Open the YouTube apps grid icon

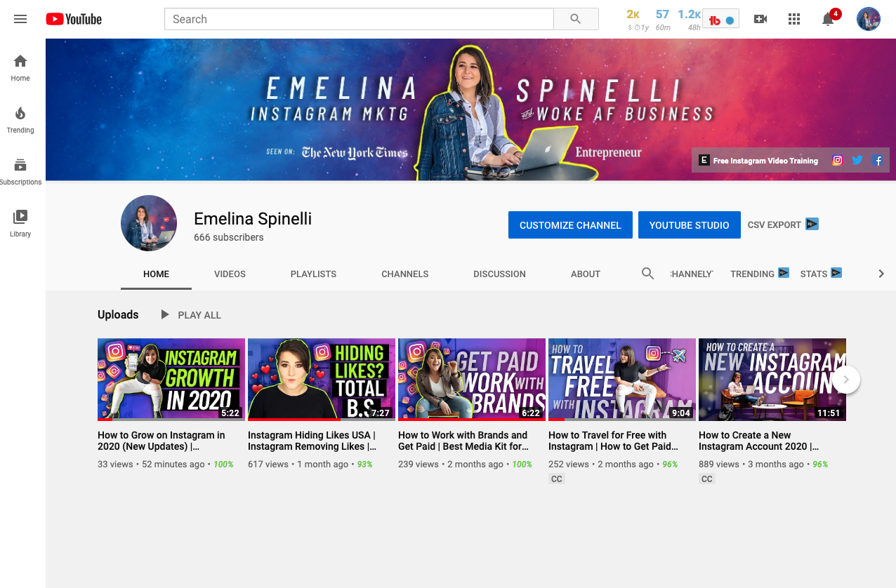[x=794, y=19]
